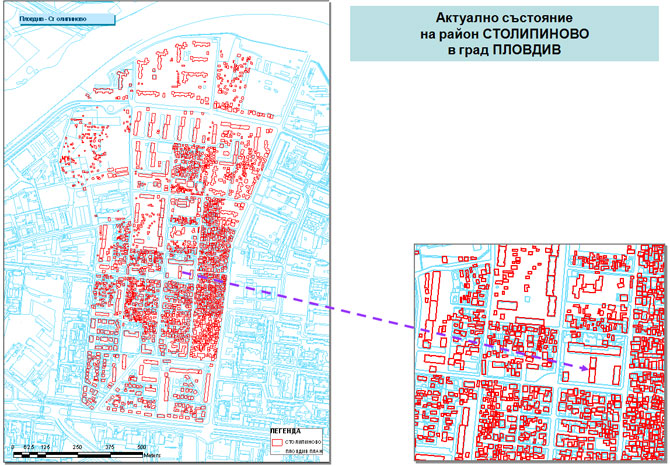Click the scale bar value '0'
Screen dimensions: 670x466
pyautogui.click(x=13, y=447)
